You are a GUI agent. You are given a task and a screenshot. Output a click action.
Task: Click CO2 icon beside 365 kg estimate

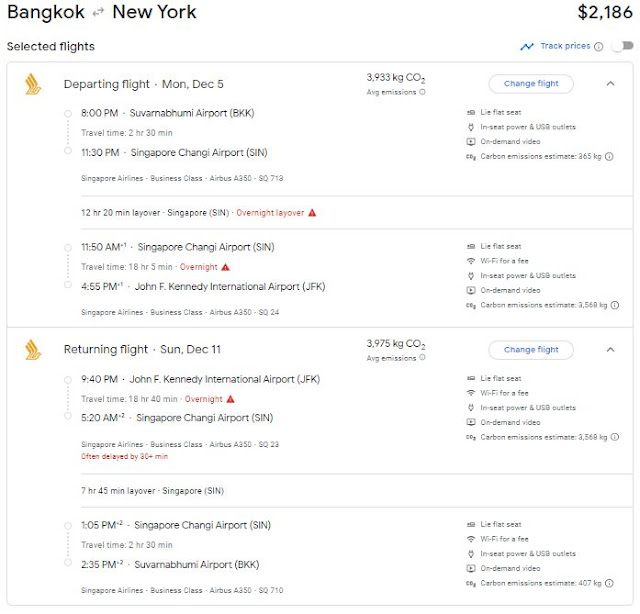(x=471, y=157)
